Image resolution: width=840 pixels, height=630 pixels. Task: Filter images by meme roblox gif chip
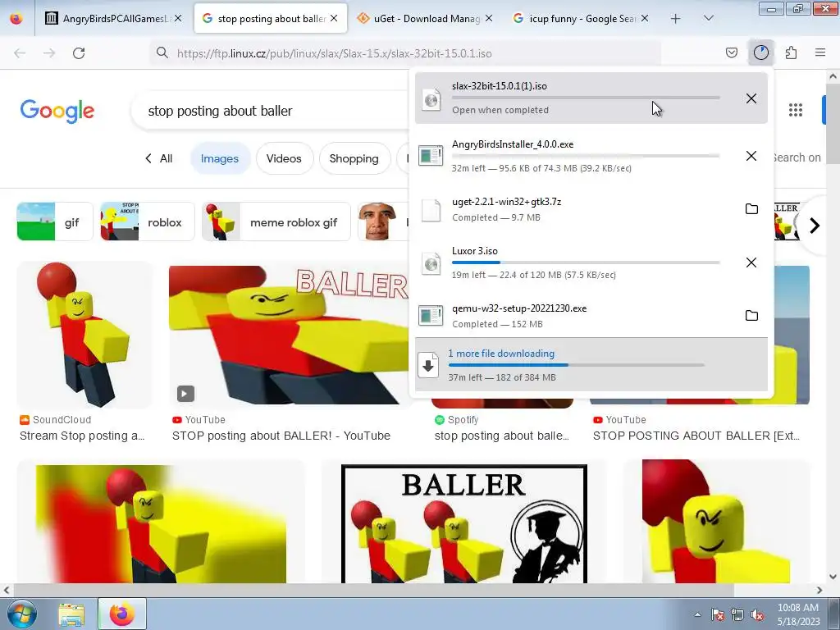coord(276,221)
